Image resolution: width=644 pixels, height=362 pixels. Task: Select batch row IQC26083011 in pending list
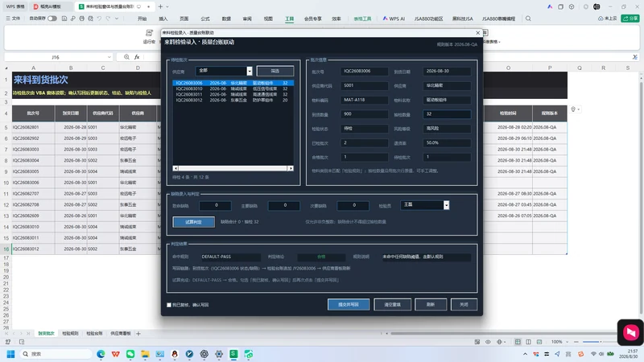[x=233, y=94]
